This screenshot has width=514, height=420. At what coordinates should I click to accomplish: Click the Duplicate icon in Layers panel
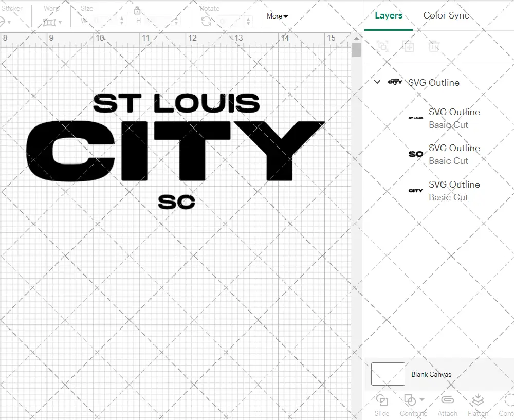pyautogui.click(x=409, y=46)
